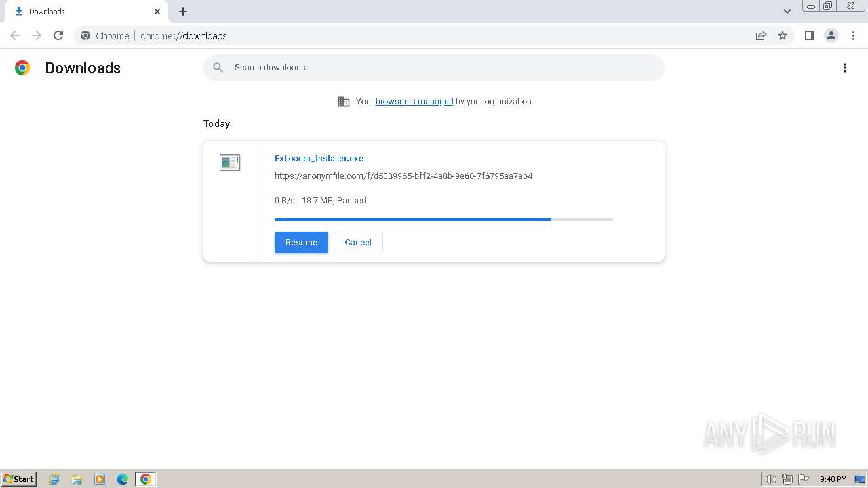Expand the tab search dropdown arrow
The image size is (868, 488).
click(787, 12)
